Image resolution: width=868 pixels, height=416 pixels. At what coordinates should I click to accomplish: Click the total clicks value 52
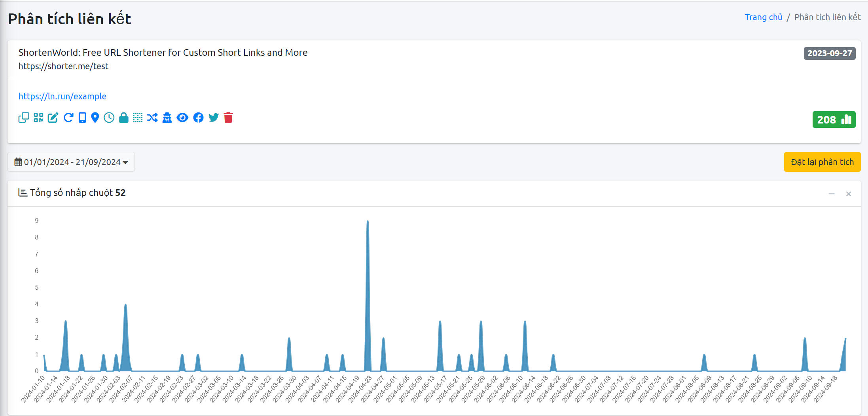120,193
